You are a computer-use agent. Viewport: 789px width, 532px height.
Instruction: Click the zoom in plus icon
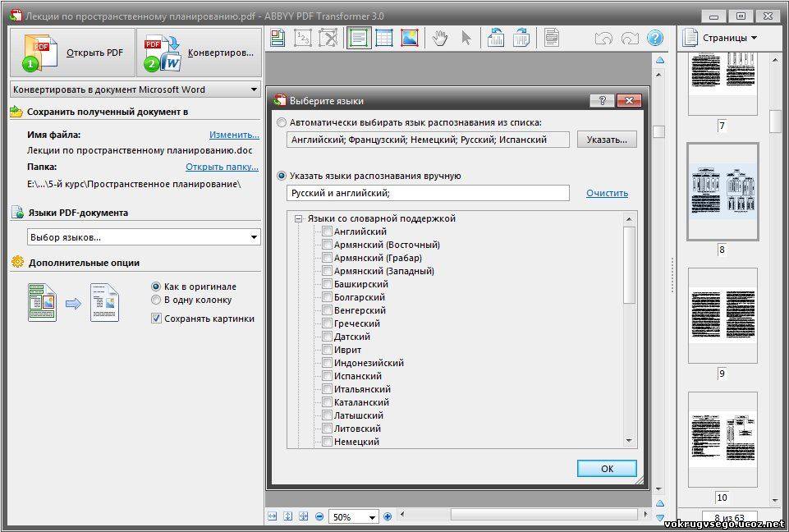pos(388,516)
